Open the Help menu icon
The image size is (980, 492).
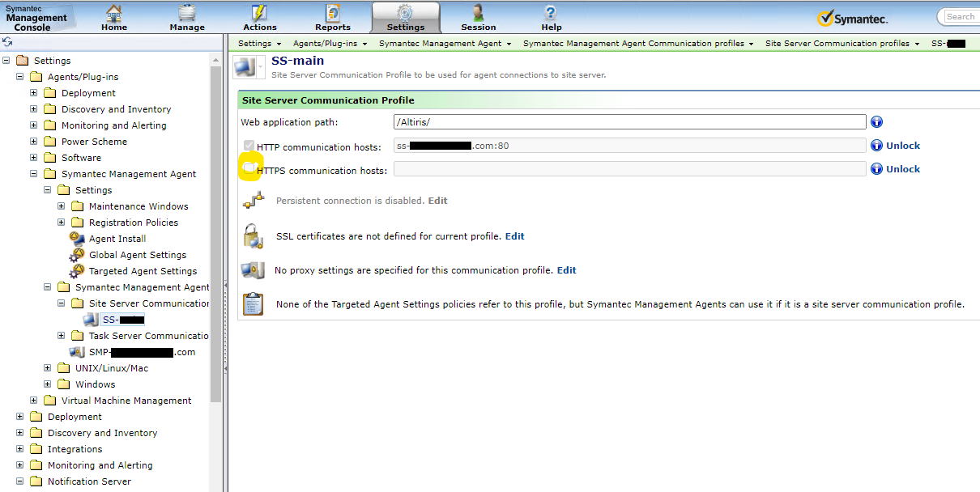(552, 13)
